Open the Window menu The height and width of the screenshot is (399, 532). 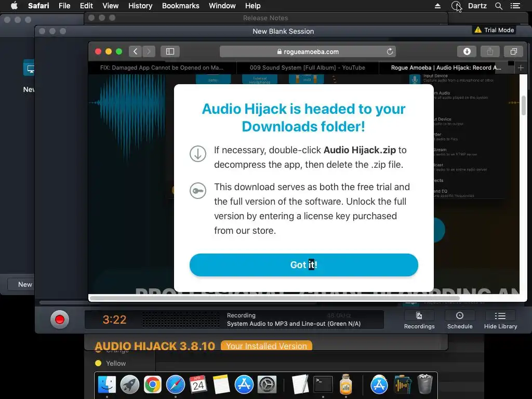coord(222,6)
